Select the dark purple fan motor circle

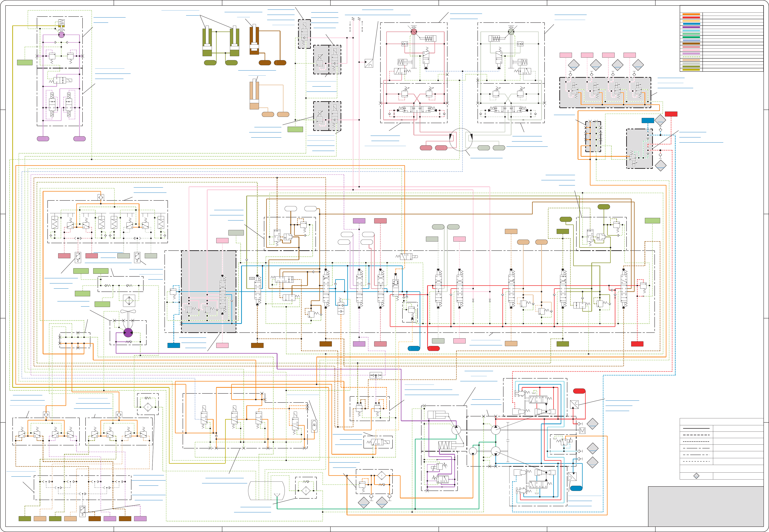[128, 333]
